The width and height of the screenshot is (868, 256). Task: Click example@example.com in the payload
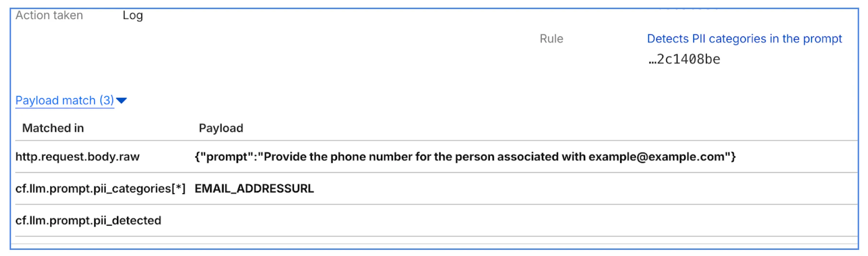[656, 157]
